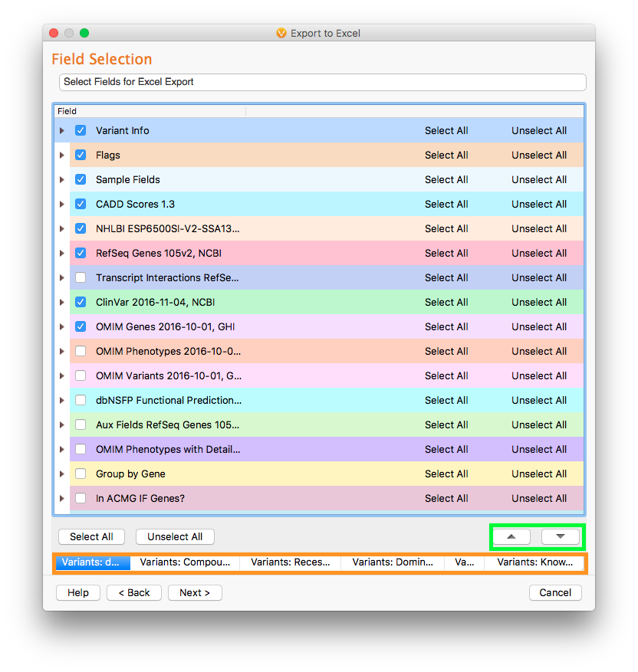Expand the Variant Info group

[x=62, y=130]
